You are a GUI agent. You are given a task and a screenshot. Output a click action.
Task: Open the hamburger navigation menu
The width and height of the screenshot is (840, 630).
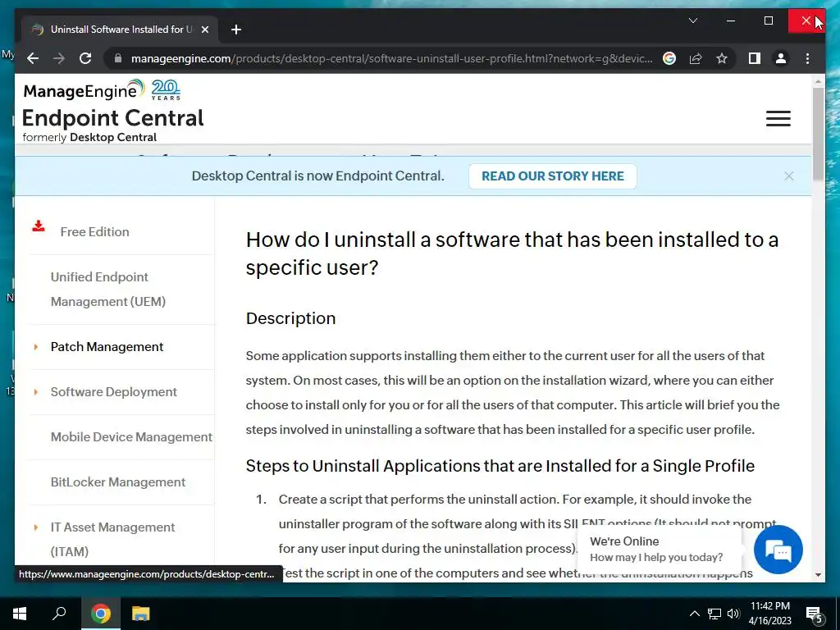(x=778, y=118)
